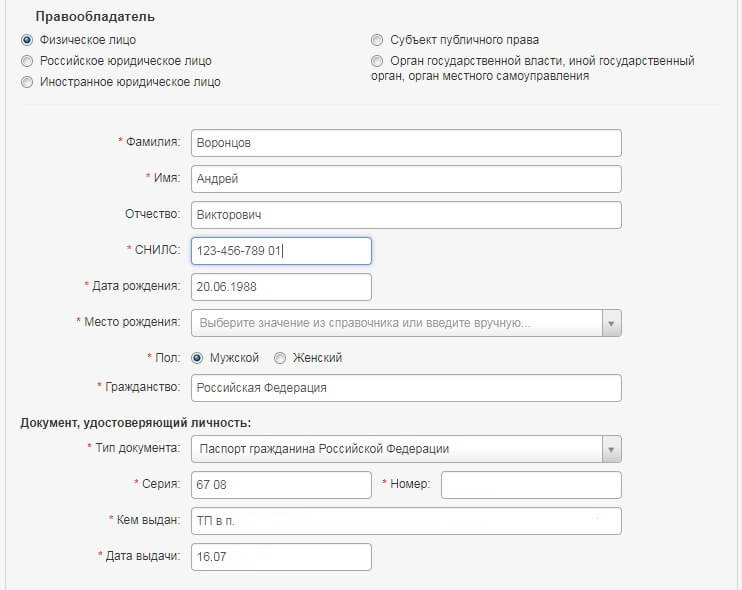This screenshot has height=590, width=742.
Task: Choose Мужской gender radio button
Action: coord(197,358)
